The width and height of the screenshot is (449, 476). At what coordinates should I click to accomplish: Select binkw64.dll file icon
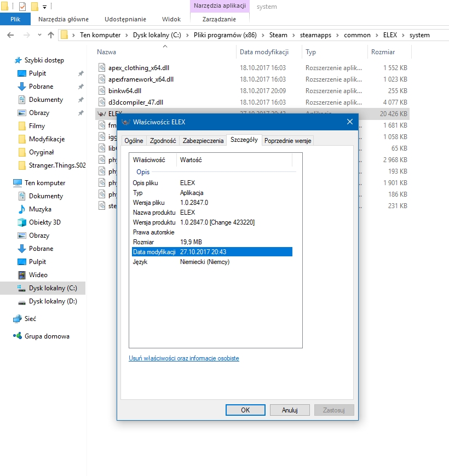(x=102, y=91)
